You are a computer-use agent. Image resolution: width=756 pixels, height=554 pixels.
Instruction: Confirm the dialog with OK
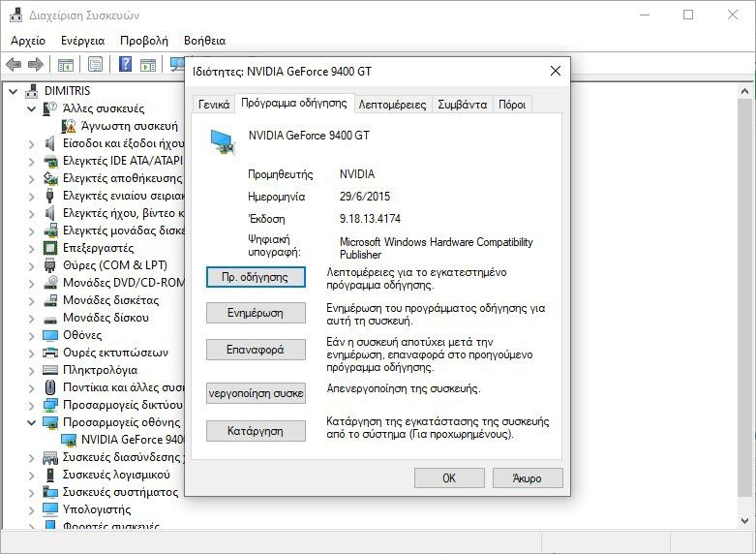click(x=449, y=477)
